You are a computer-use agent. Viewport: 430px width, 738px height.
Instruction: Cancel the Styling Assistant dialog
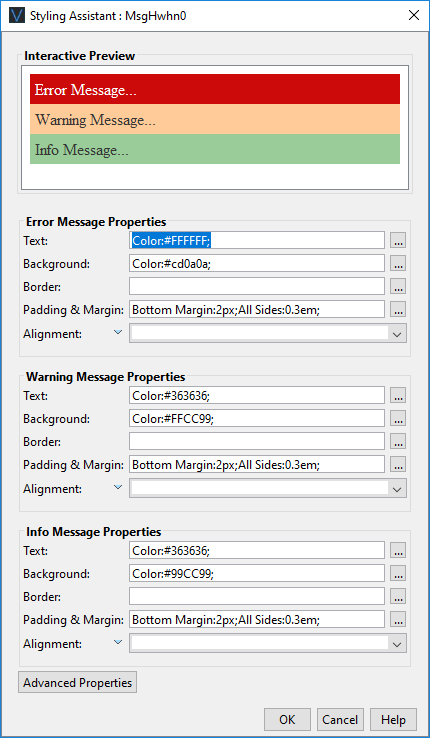(x=340, y=720)
